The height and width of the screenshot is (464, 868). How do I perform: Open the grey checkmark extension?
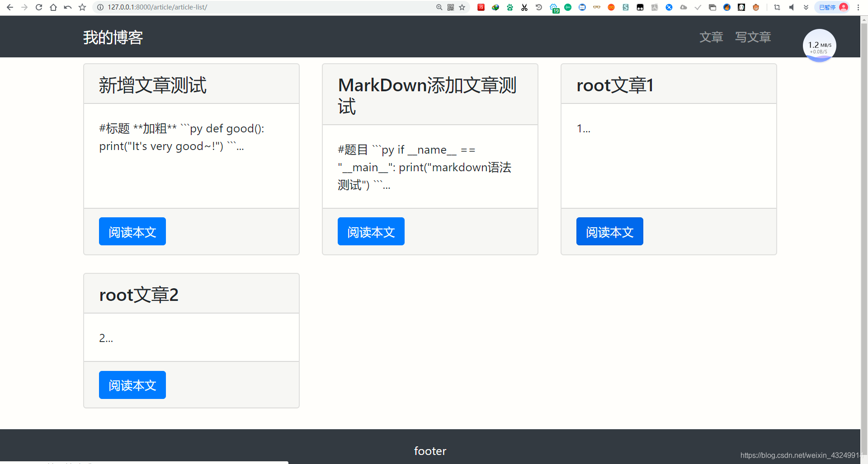pyautogui.click(x=698, y=7)
